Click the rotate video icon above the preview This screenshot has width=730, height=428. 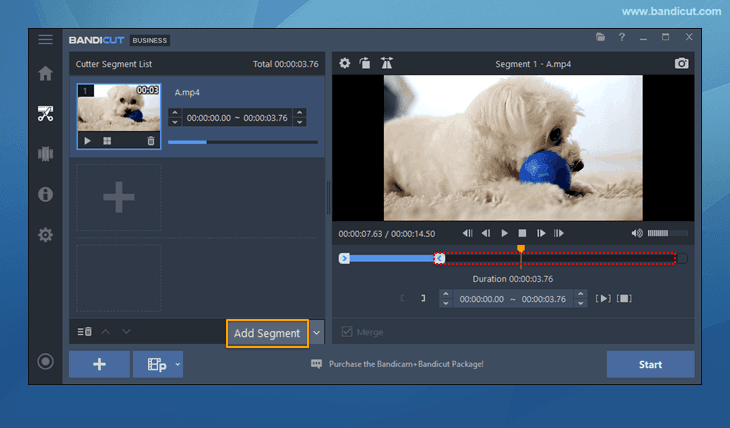point(366,64)
